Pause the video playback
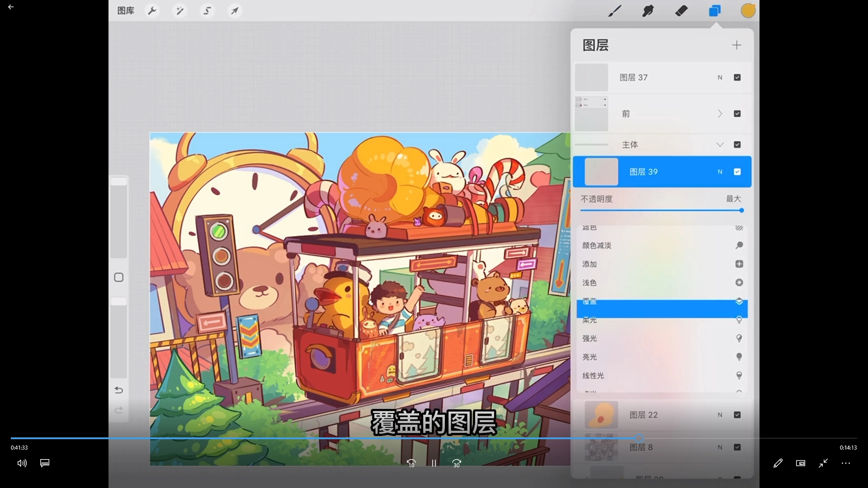 (434, 463)
